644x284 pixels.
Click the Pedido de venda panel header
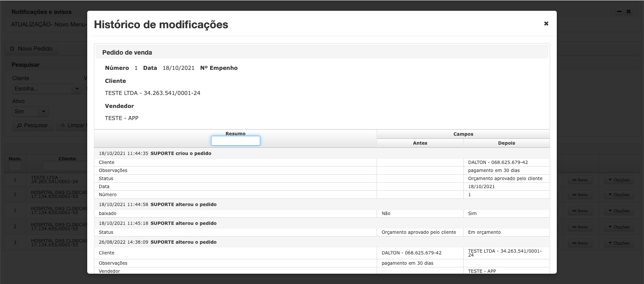point(322,52)
